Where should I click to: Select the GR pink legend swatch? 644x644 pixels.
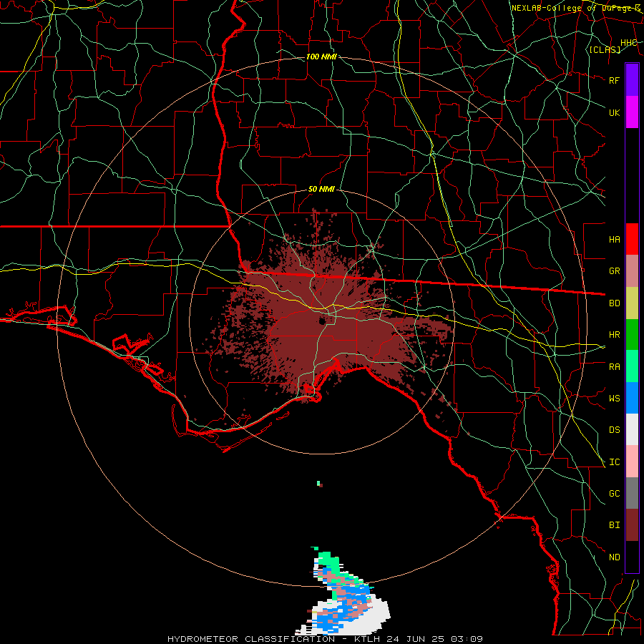[632, 271]
